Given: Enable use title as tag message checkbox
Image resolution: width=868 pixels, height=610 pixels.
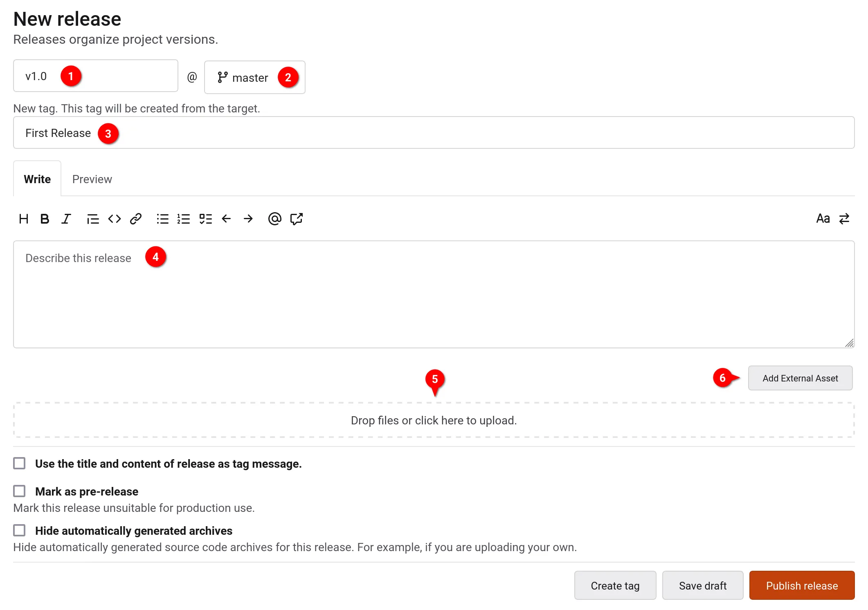Looking at the screenshot, I should (x=19, y=463).
